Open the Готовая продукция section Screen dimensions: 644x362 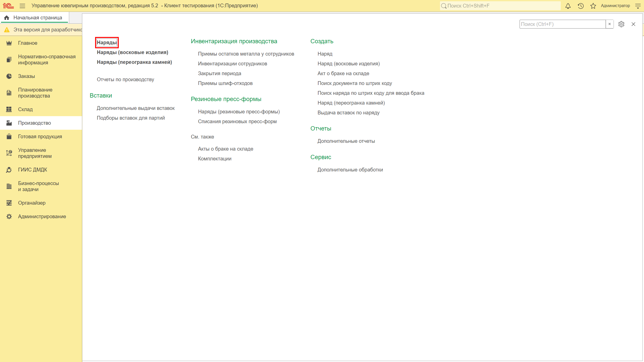tap(40, 137)
